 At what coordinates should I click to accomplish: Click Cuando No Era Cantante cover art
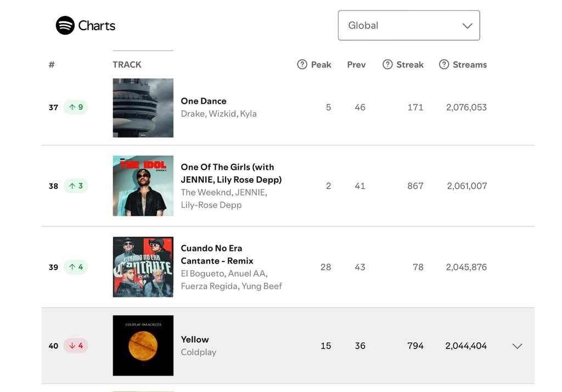coord(143,267)
